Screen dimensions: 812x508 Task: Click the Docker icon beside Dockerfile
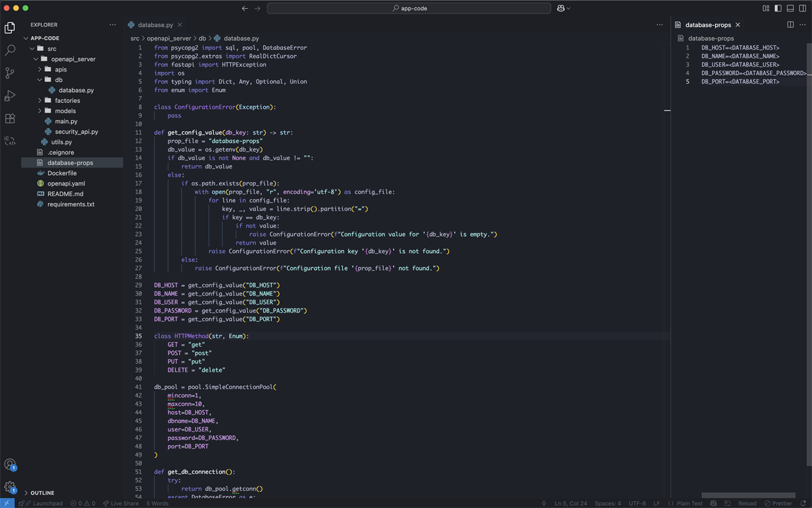click(x=41, y=173)
